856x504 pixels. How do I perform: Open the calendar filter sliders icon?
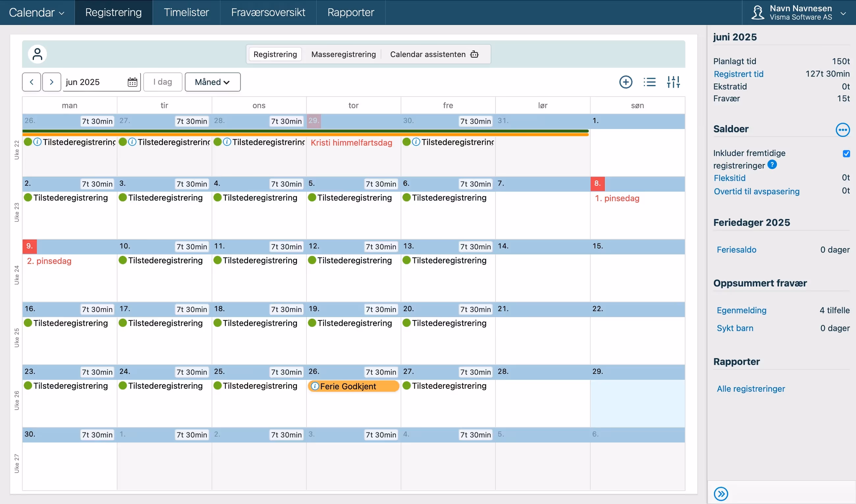673,82
